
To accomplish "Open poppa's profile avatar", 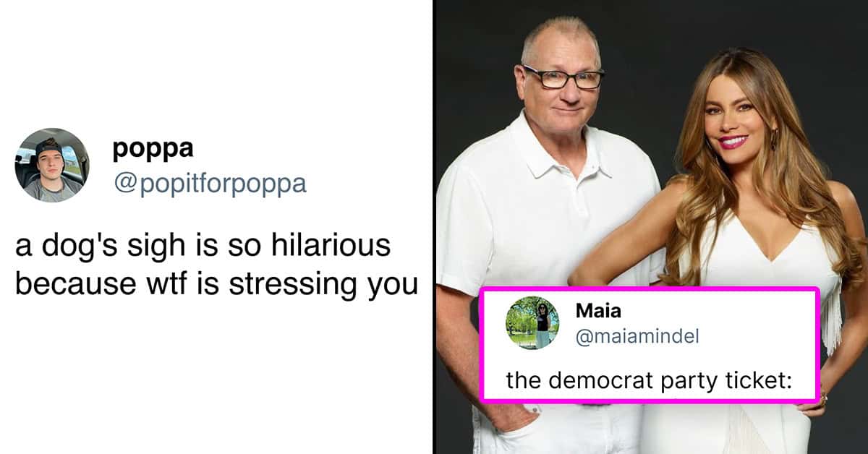I will (x=52, y=166).
